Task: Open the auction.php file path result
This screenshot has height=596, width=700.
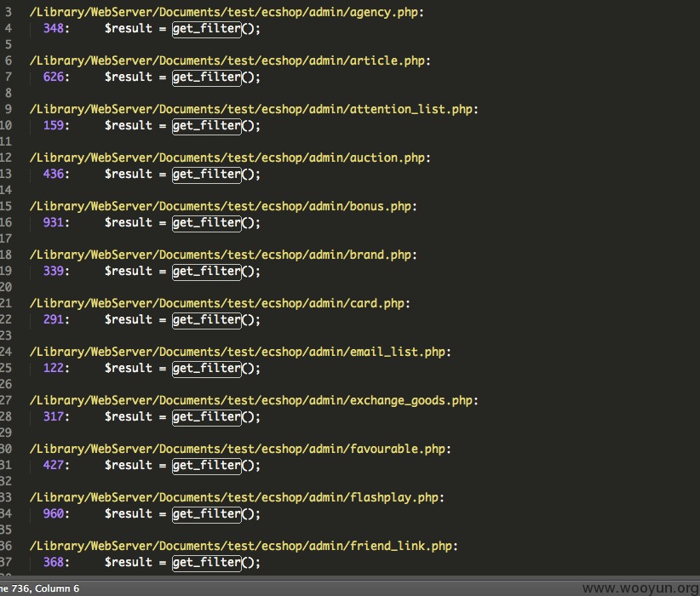Action: (231, 158)
